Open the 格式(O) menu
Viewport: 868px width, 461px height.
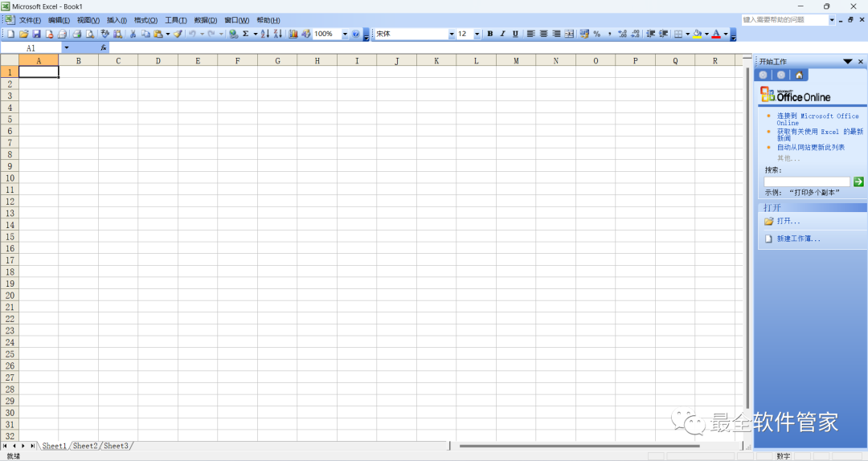coord(145,20)
